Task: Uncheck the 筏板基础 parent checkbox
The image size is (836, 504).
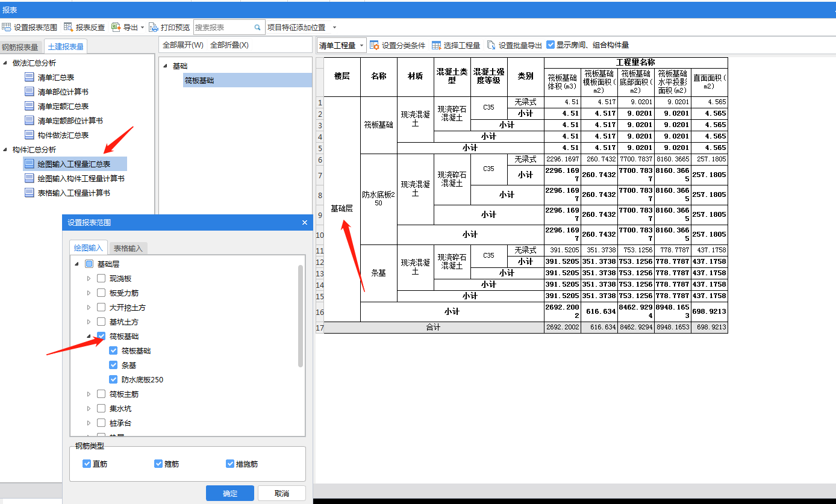Action: [x=101, y=336]
